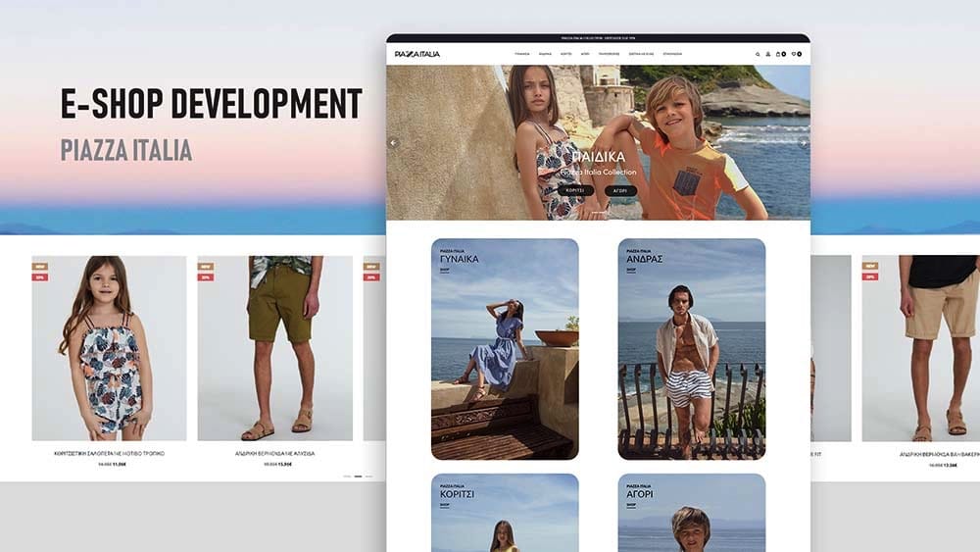Open ΓΥΝΑΙΚΑ item in top navigation menu
The width and height of the screenshot is (980, 552).
[x=522, y=54]
